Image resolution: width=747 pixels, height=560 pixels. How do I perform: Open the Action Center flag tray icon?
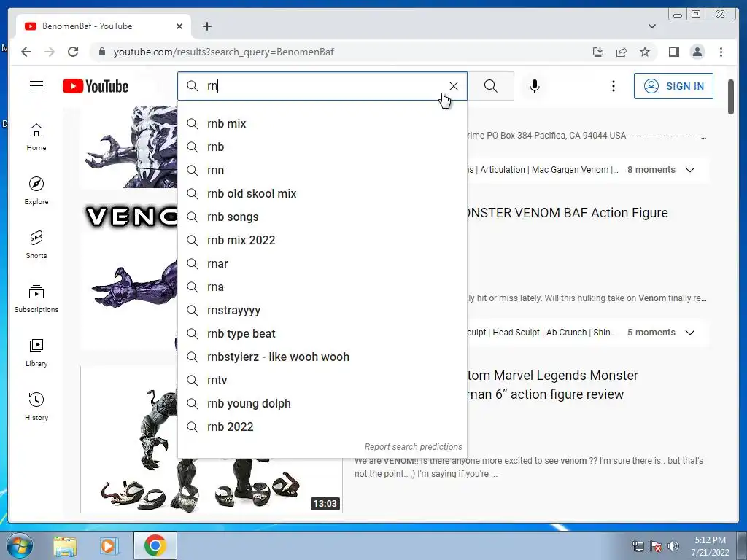[x=656, y=546]
